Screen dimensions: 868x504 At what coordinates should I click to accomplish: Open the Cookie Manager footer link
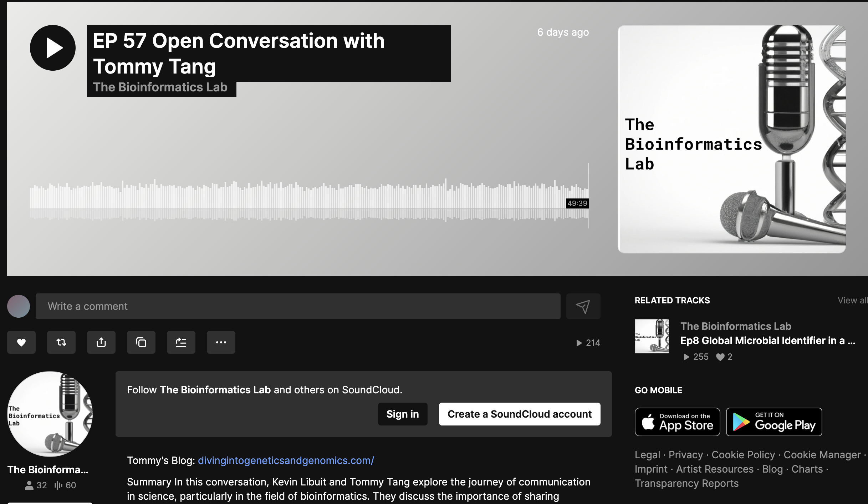(x=822, y=455)
